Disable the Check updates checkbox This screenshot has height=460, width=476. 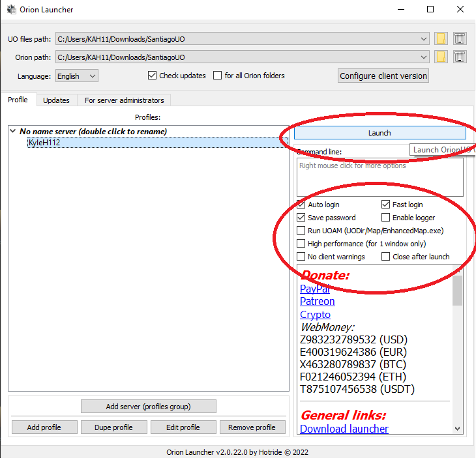click(153, 76)
